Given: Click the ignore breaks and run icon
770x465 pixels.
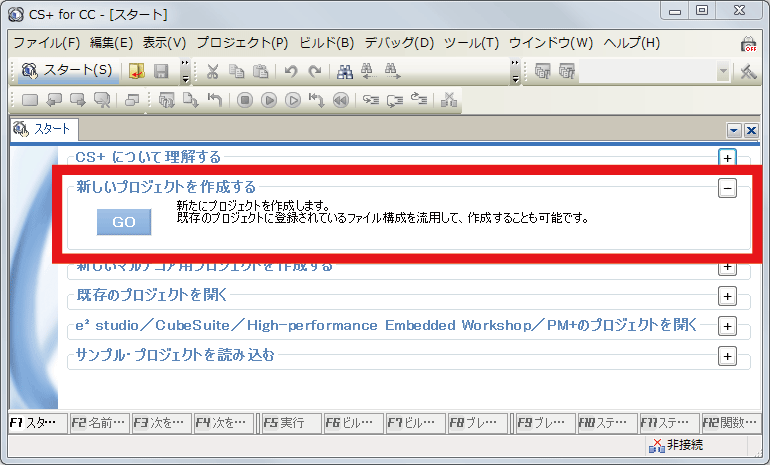Looking at the screenshot, I should pos(293,101).
